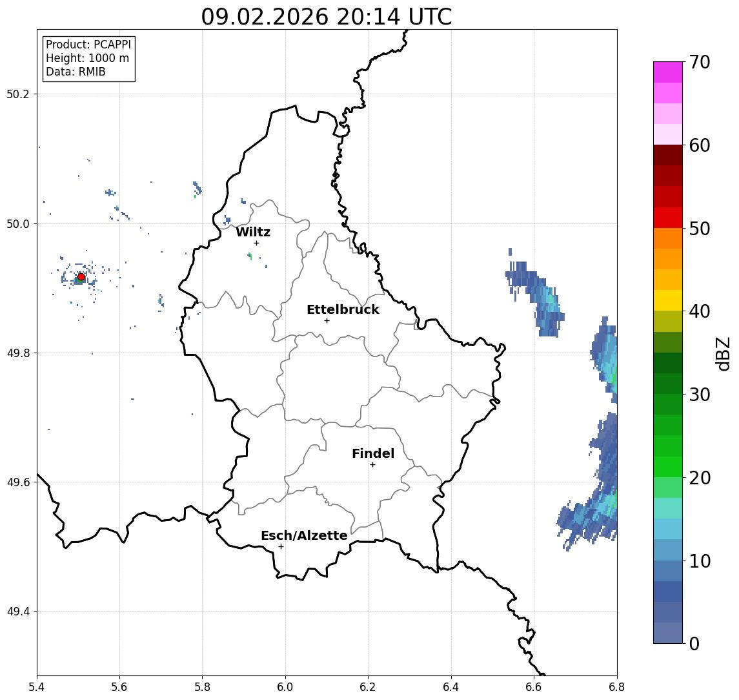Click the Wiltz label

point(253,232)
